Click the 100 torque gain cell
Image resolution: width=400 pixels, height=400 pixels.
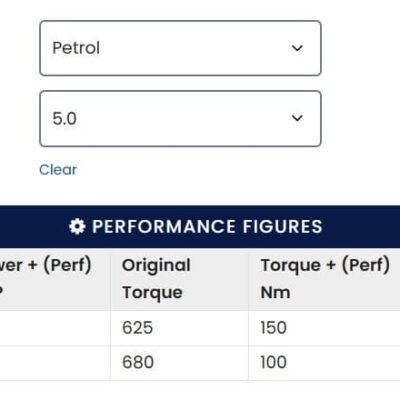point(324,363)
